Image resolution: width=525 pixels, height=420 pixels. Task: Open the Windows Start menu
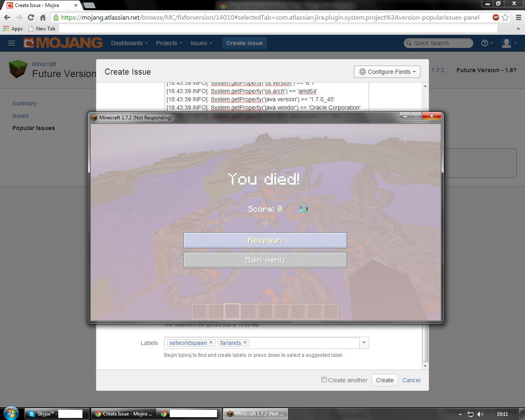click(11, 413)
